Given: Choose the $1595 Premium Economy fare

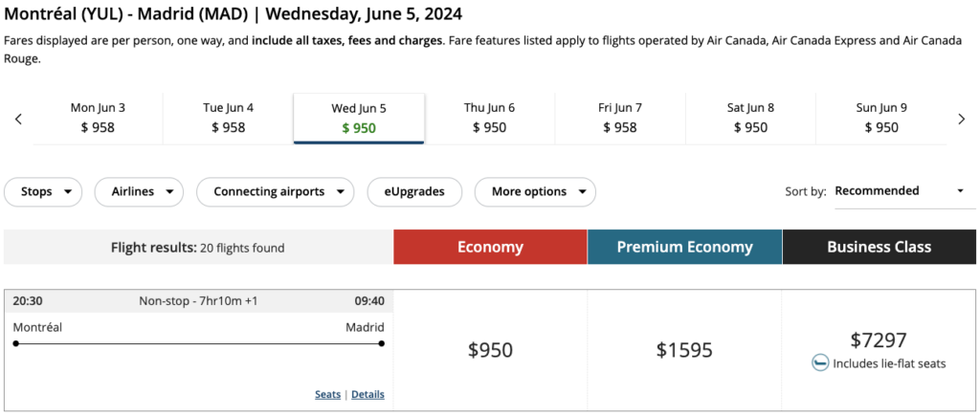Looking at the screenshot, I should tap(684, 350).
